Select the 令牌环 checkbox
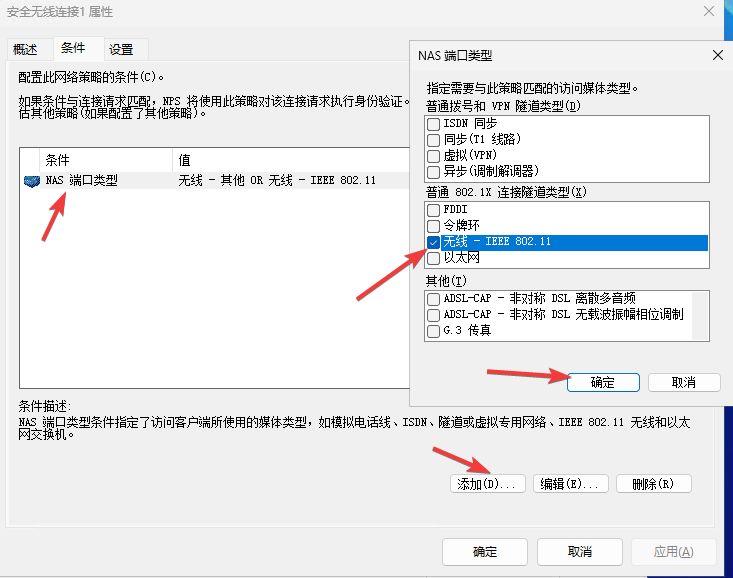Screen dimensions: 733x578 433,226
